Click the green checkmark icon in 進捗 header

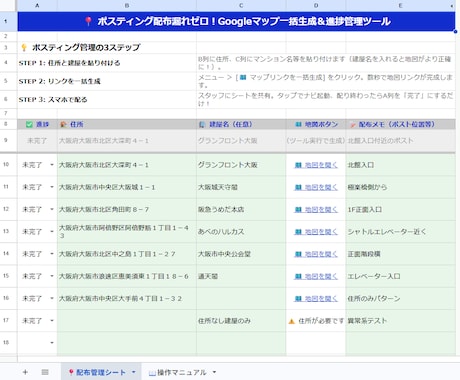coord(29,124)
